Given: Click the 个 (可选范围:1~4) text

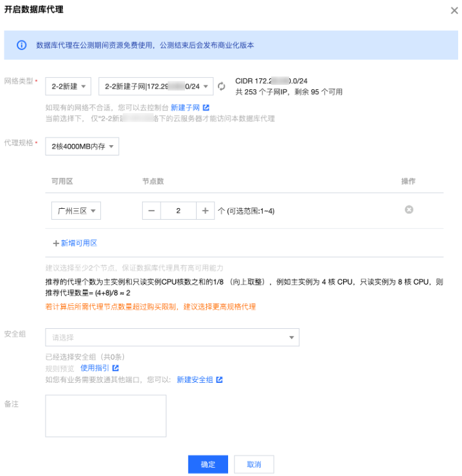Looking at the screenshot, I should pyautogui.click(x=246, y=211).
